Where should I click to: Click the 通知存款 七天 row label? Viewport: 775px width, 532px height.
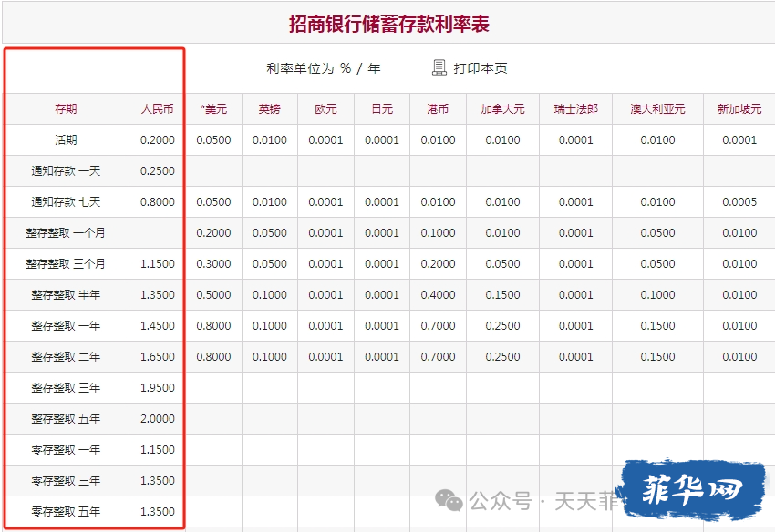pyautogui.click(x=66, y=202)
